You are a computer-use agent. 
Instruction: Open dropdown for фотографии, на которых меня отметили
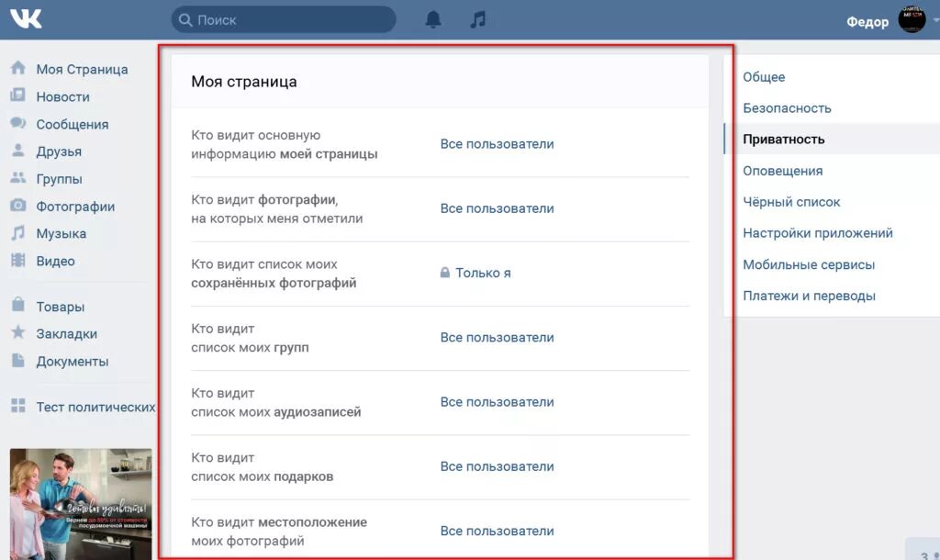click(497, 208)
